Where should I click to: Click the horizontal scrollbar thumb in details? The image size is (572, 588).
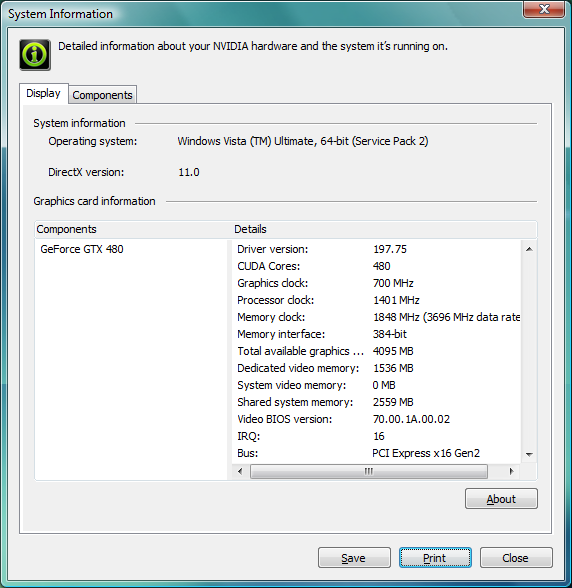tap(369, 471)
